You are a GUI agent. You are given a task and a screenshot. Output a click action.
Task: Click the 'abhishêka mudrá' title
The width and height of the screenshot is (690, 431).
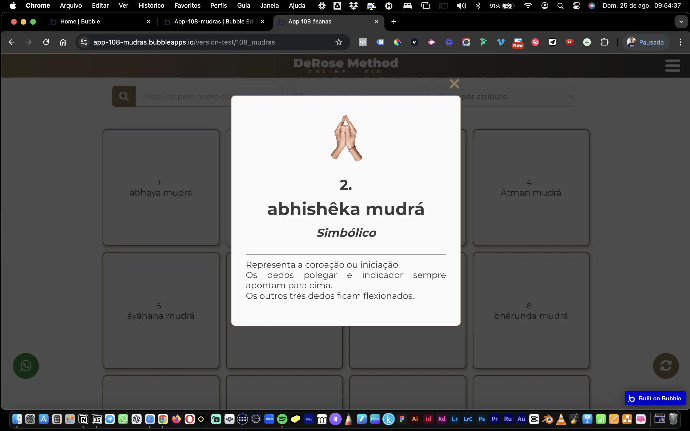pyautogui.click(x=346, y=209)
